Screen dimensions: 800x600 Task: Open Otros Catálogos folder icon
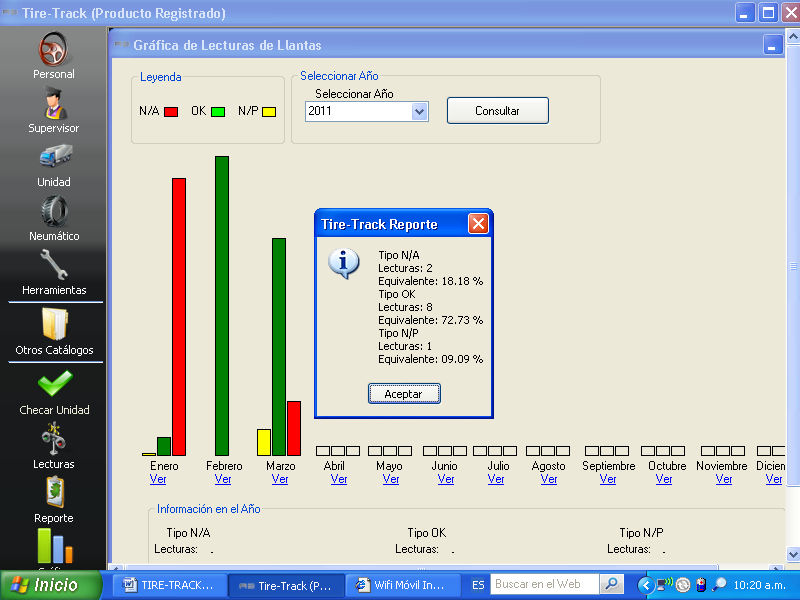(54, 324)
